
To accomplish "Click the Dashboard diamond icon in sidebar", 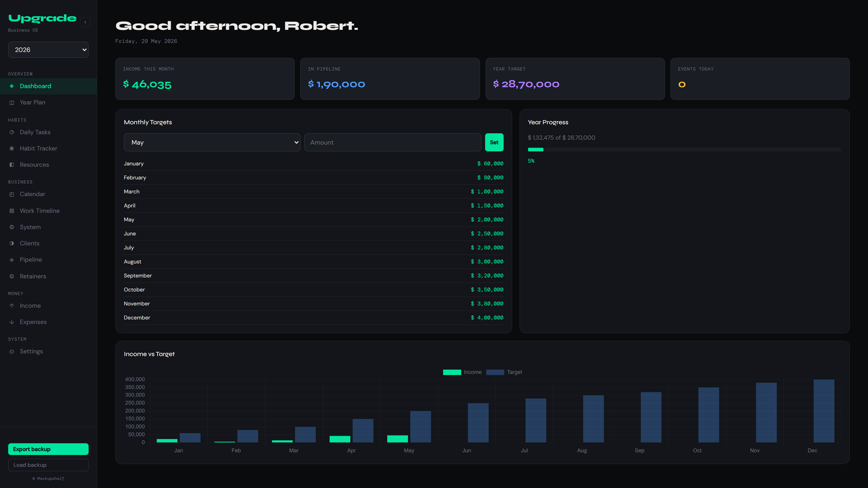I will [x=12, y=86].
